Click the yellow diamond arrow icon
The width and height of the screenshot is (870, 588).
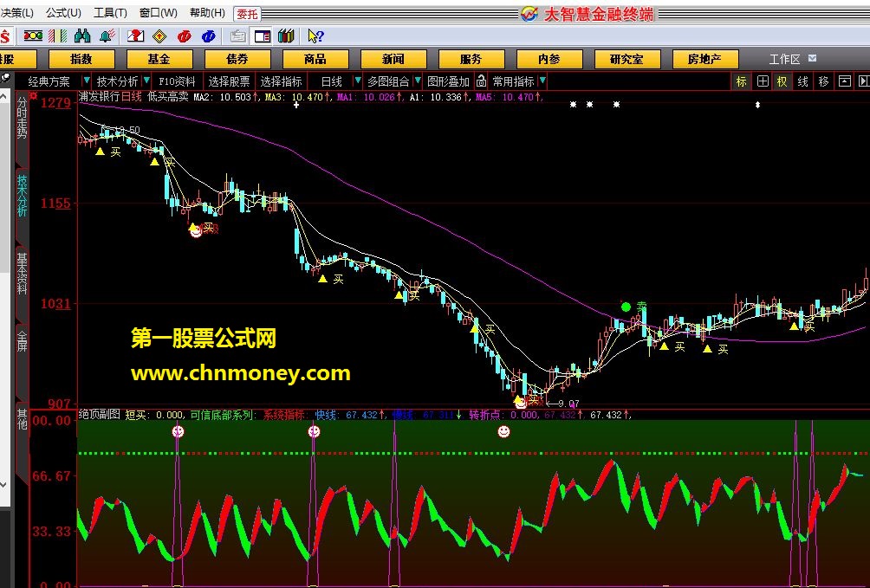click(159, 36)
